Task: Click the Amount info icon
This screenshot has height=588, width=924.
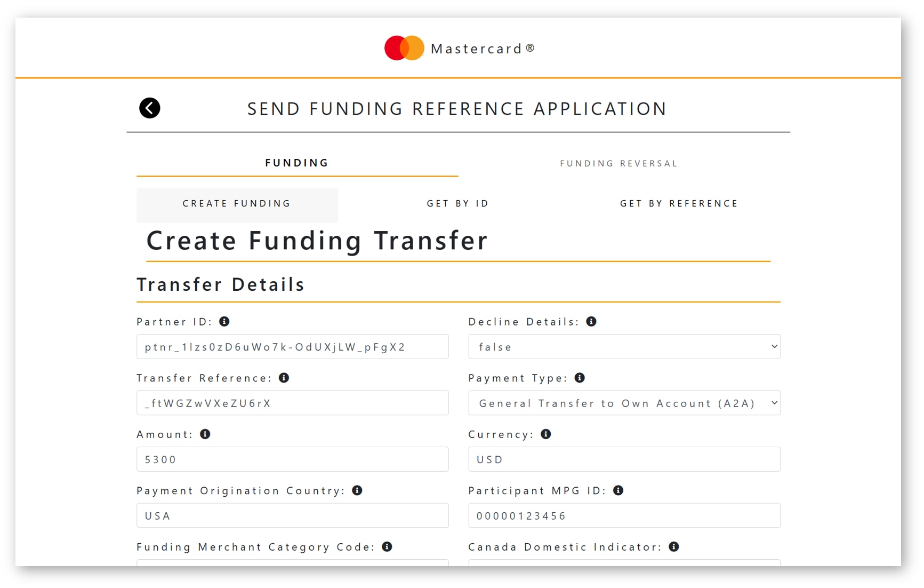Action: coord(205,434)
